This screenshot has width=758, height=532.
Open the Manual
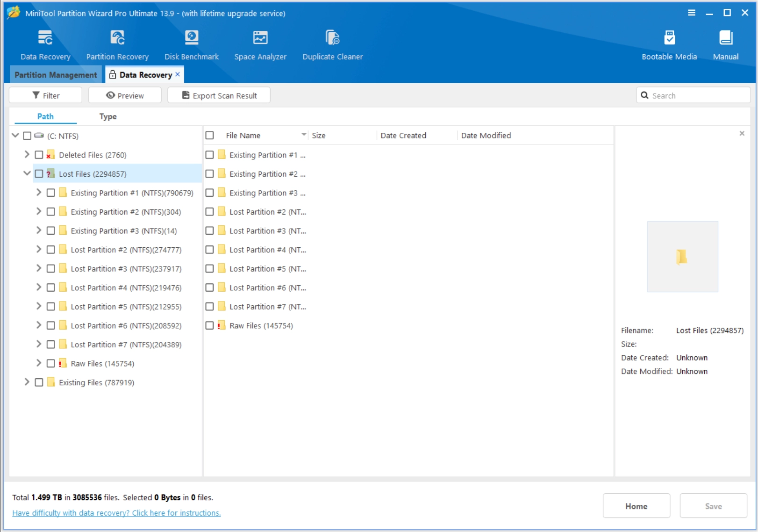coord(726,45)
